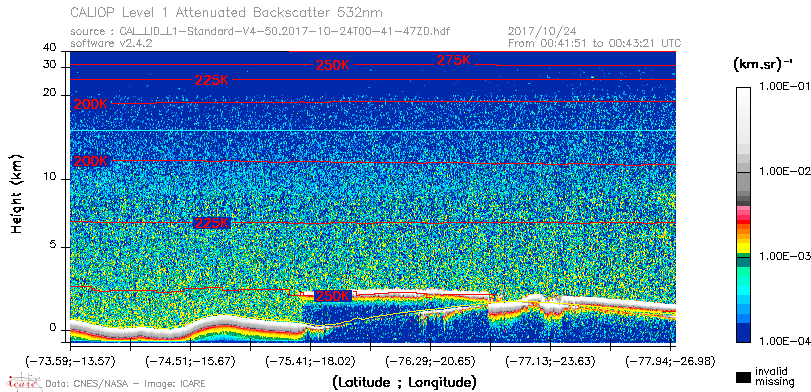Click the 'Data: CNES/NASA - Image: ICARE' credit
Viewport: 811px width, 392px height.
[x=126, y=384]
